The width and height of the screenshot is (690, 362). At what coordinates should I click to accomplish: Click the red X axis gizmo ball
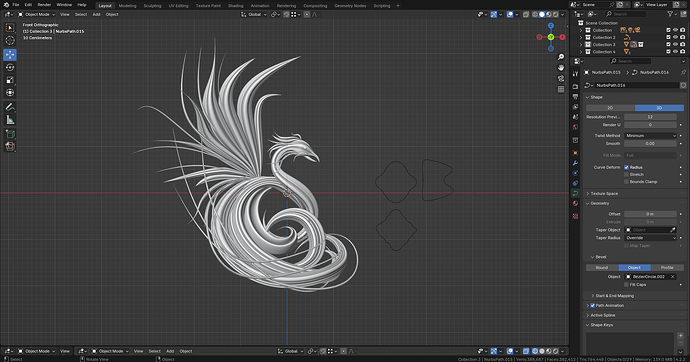point(562,37)
